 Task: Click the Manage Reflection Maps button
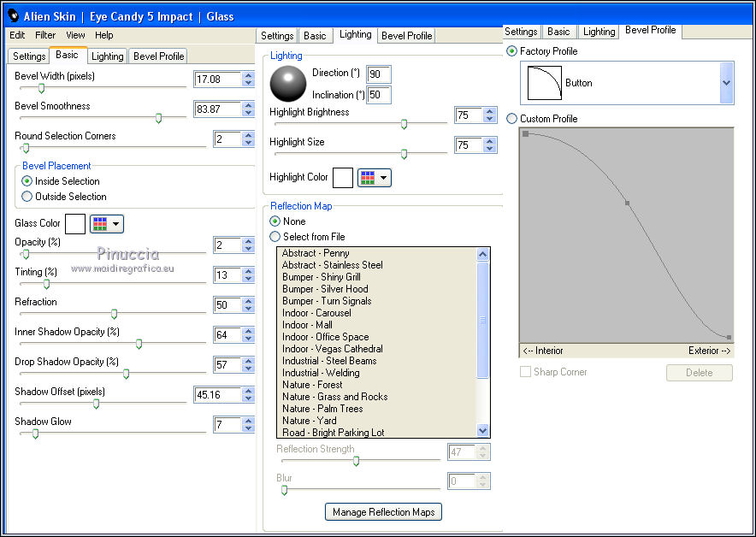click(383, 512)
